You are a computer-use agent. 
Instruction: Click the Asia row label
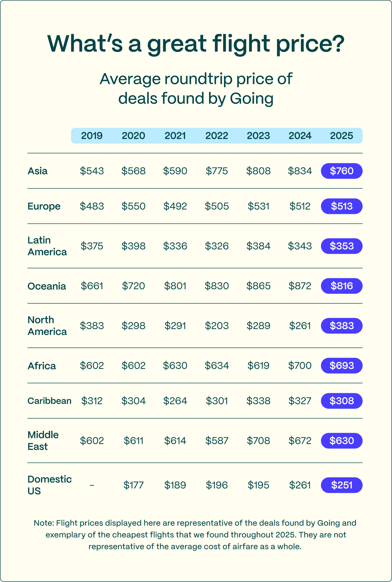(x=38, y=171)
